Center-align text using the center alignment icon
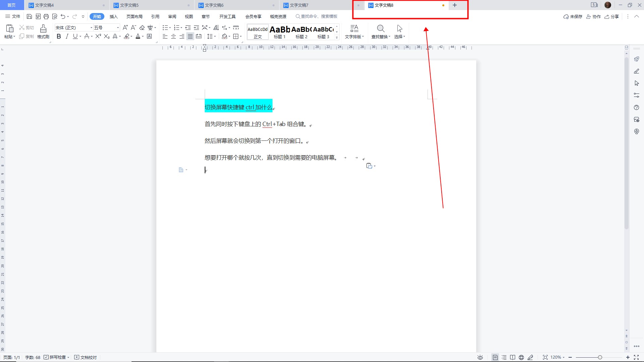The height and width of the screenshot is (362, 644). coord(174,37)
